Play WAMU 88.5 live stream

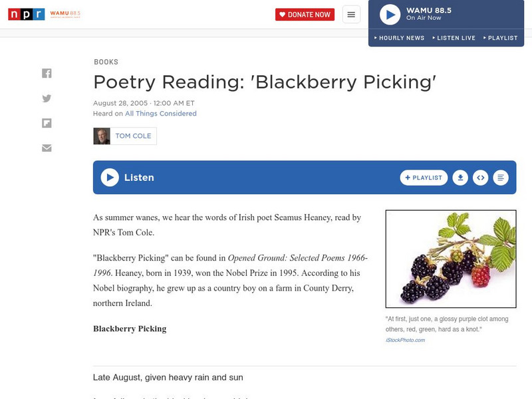click(x=390, y=15)
